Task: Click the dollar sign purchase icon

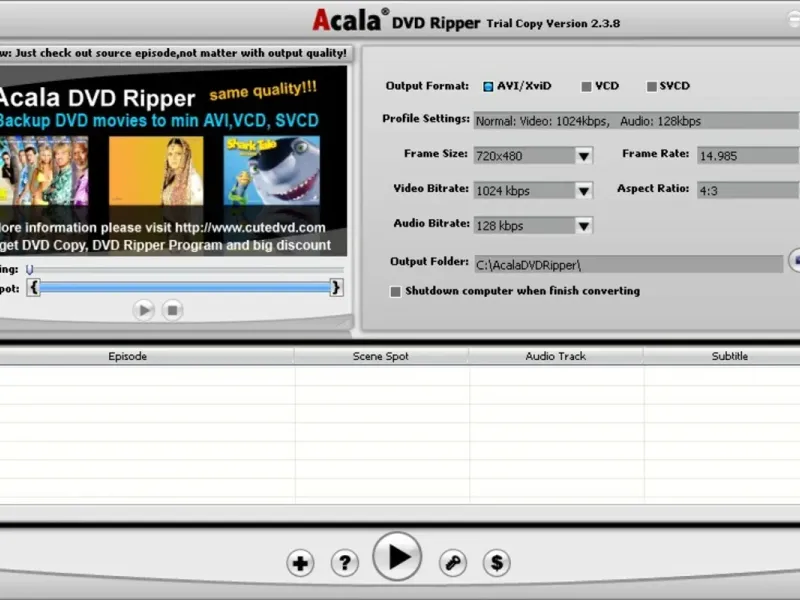Action: (x=497, y=563)
